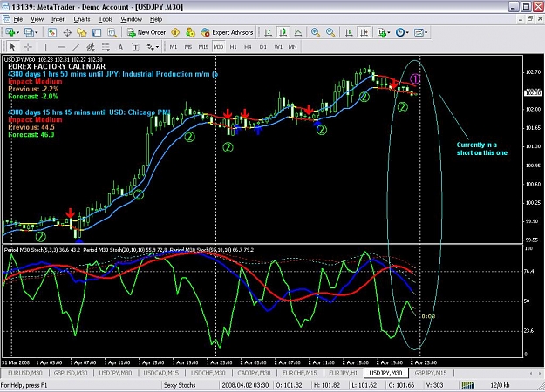This screenshot has width=545, height=392.
Task: Expand the dropdown arrow beside New Chart icon
Action: pos(17,32)
